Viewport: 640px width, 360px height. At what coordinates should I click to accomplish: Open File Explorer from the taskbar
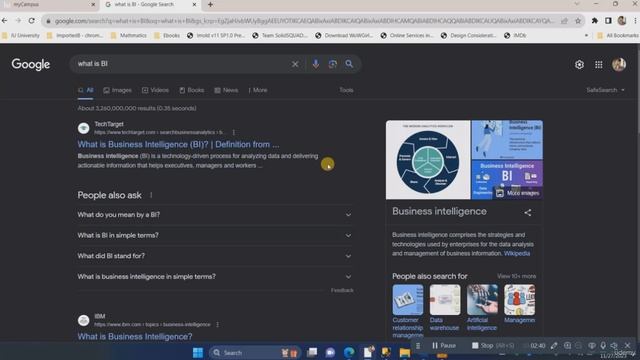coord(404,352)
